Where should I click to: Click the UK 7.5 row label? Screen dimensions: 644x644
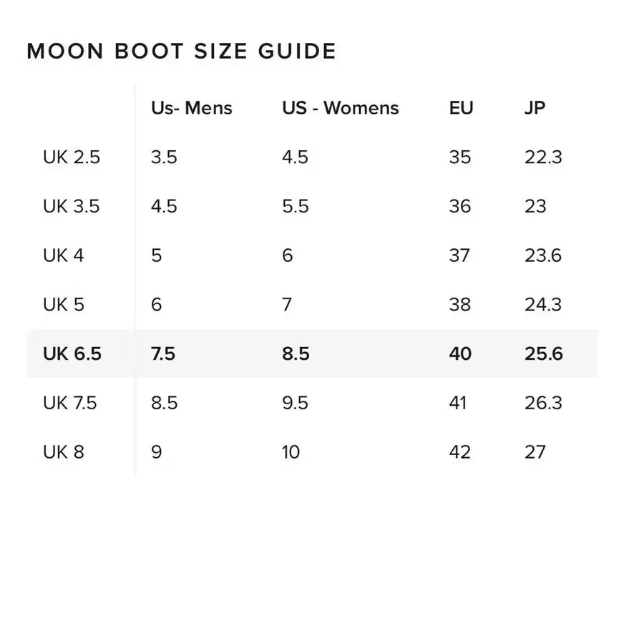pyautogui.click(x=69, y=403)
